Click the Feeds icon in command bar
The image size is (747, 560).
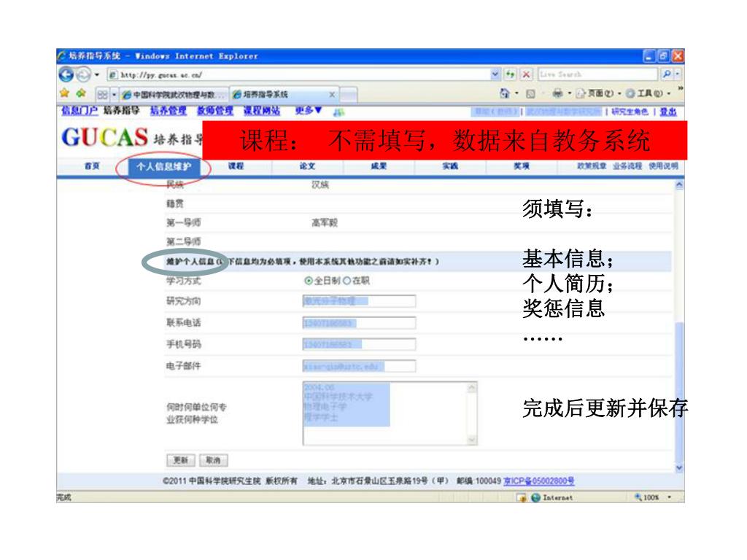pyautogui.click(x=530, y=94)
